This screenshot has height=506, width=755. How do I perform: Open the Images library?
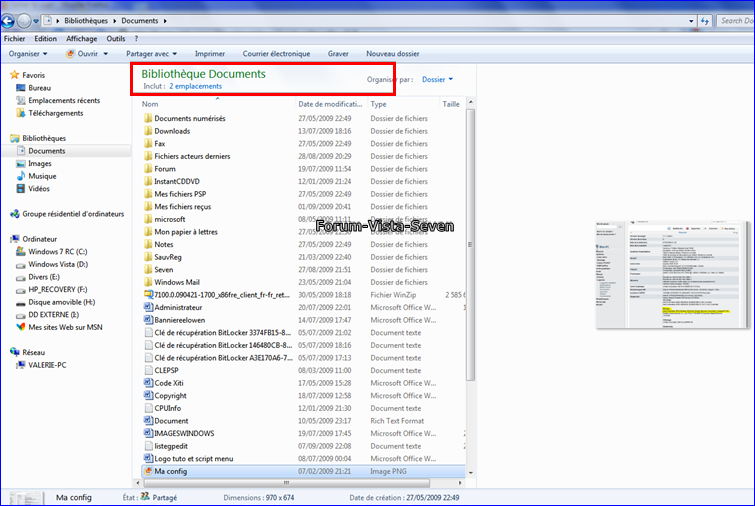39,164
